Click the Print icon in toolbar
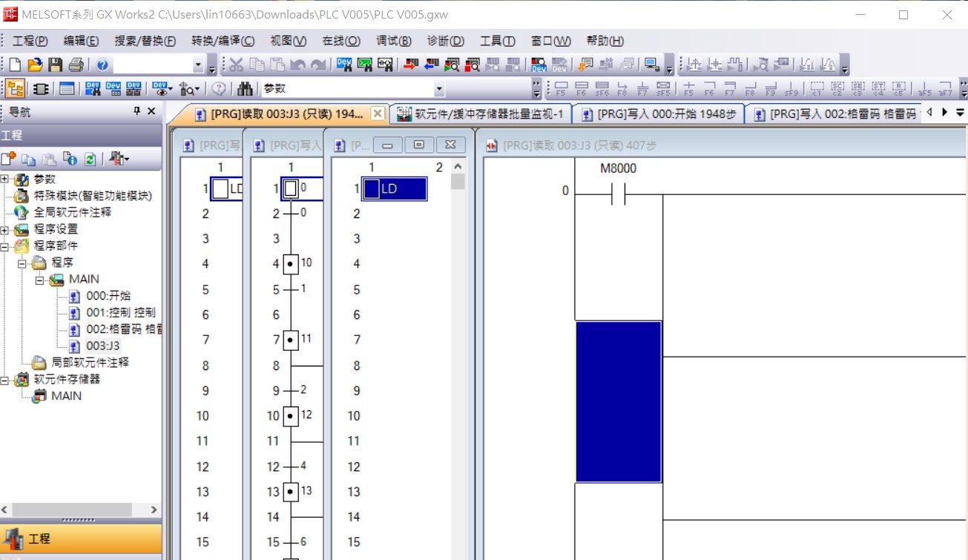 [x=76, y=65]
